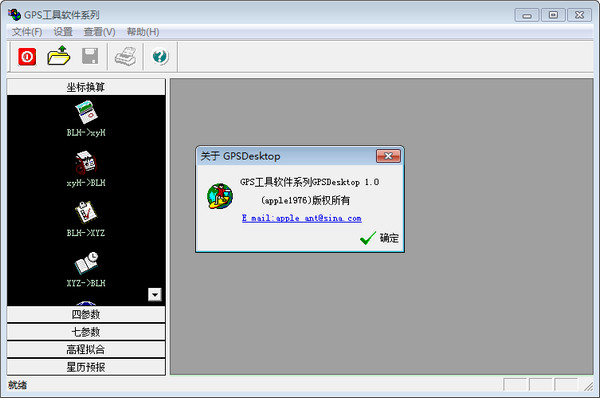
Task: Expand the 坐标换算 panel header
Action: [86, 87]
